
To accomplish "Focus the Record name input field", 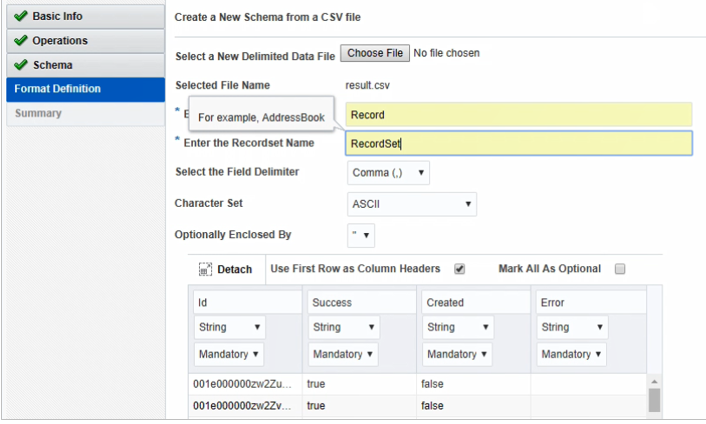I will [x=518, y=115].
